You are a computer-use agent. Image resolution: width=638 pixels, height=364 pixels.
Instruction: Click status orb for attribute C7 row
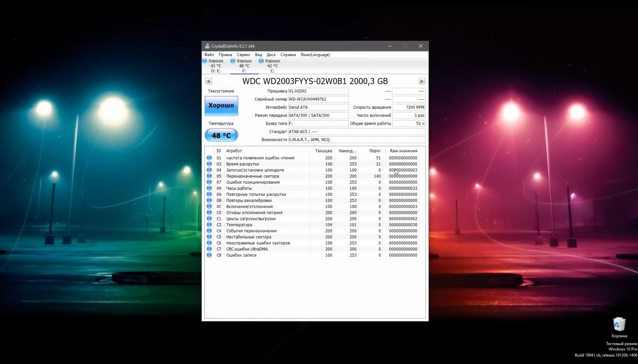(x=209, y=249)
